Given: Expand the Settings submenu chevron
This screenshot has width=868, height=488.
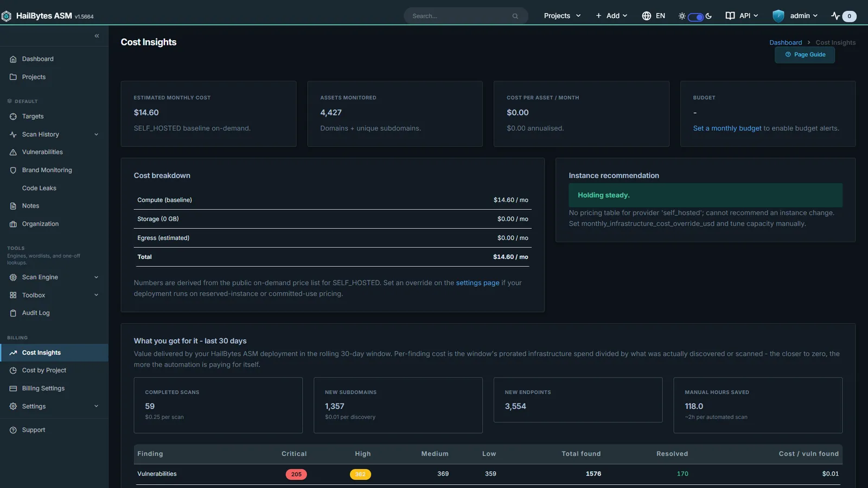Looking at the screenshot, I should (96, 406).
